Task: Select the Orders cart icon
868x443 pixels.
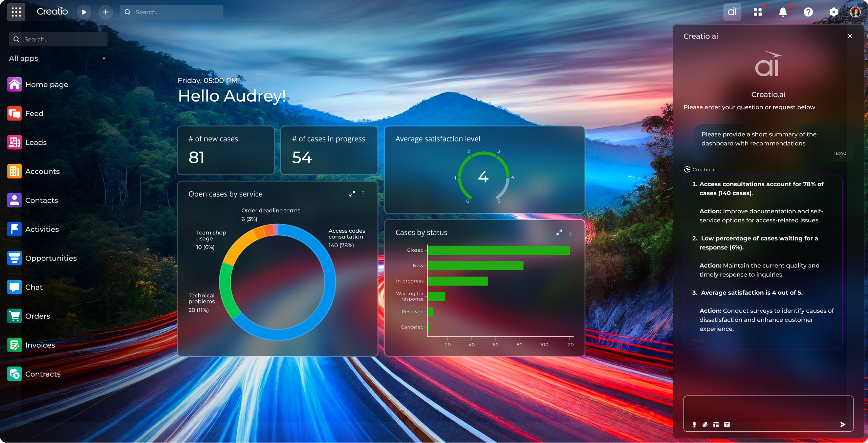Action: pyautogui.click(x=14, y=316)
